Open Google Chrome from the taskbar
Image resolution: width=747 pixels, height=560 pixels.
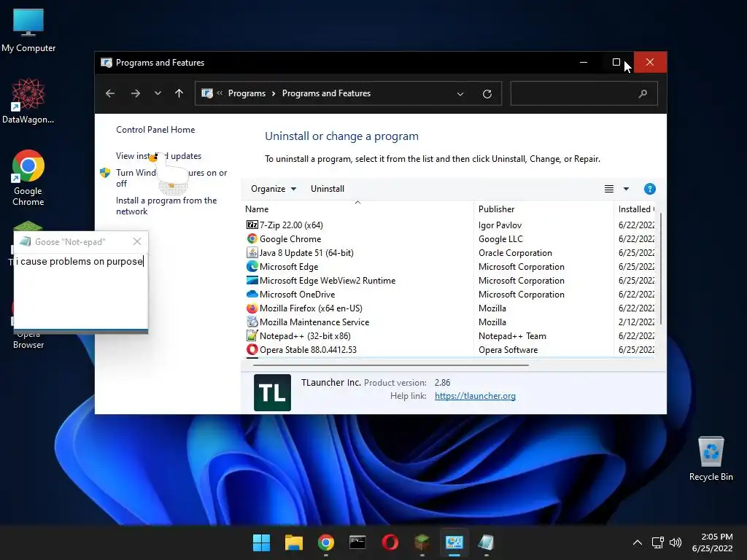[x=326, y=542]
